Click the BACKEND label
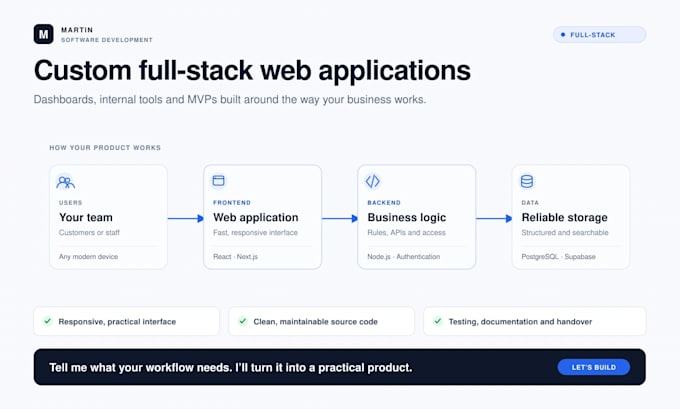680x409 pixels. click(x=384, y=203)
